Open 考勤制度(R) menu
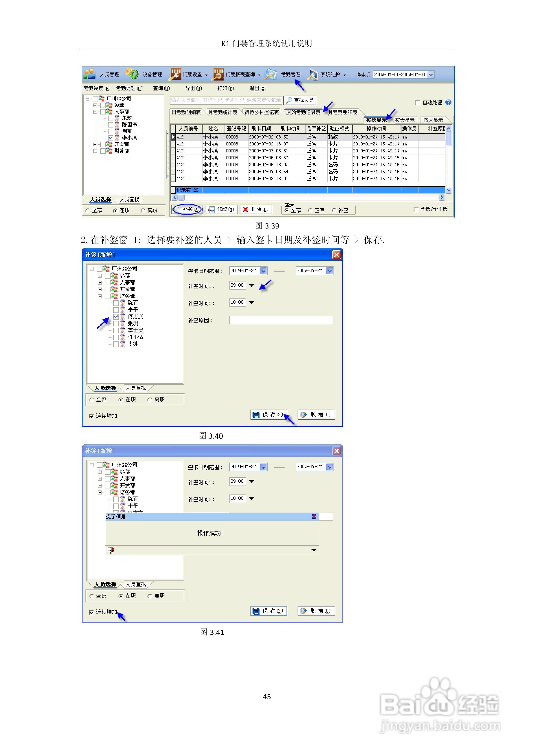Viewport: 534px width, 756px height. click(97, 88)
